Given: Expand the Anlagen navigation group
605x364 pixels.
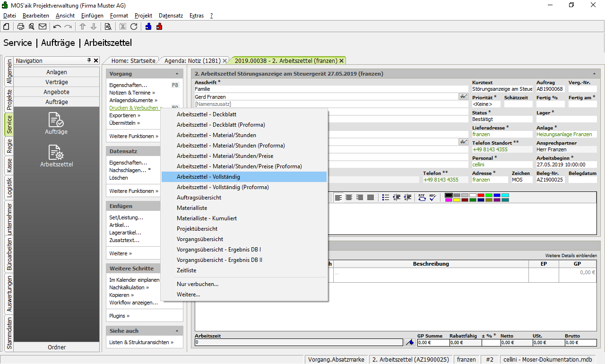Looking at the screenshot, I should pyautogui.click(x=57, y=72).
